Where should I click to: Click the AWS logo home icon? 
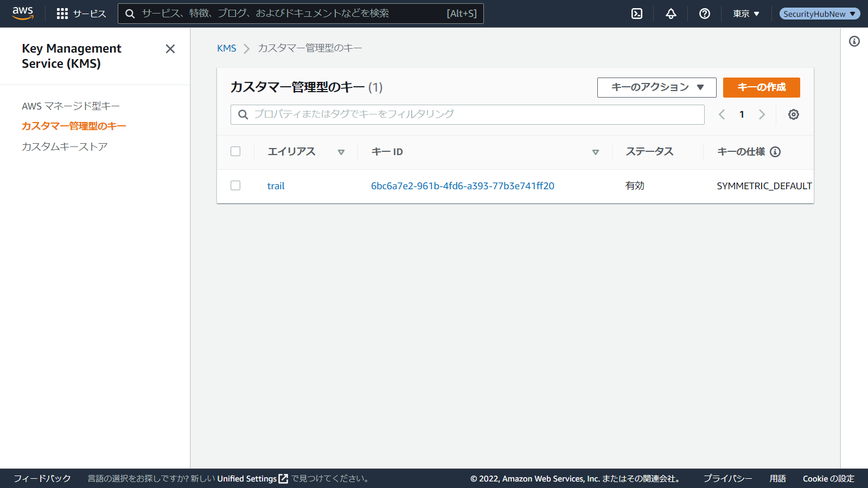point(23,14)
